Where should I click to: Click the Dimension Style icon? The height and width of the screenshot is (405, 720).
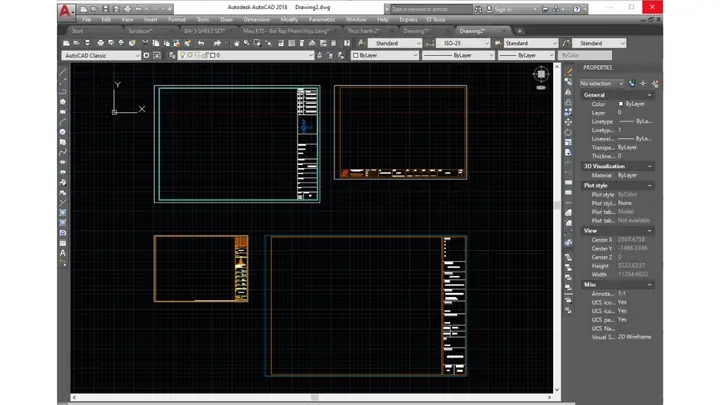pos(430,43)
